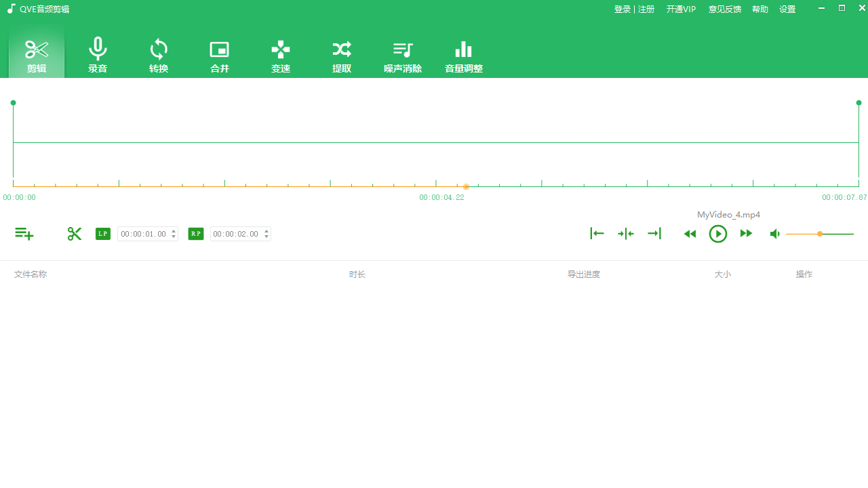
Task: Increase the RP time with up arrow
Action: tap(267, 230)
